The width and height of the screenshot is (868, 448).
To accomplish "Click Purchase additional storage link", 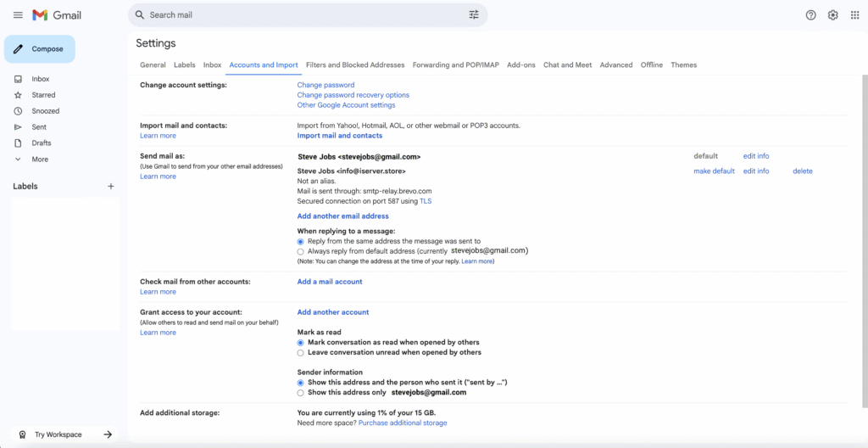I will click(x=403, y=423).
